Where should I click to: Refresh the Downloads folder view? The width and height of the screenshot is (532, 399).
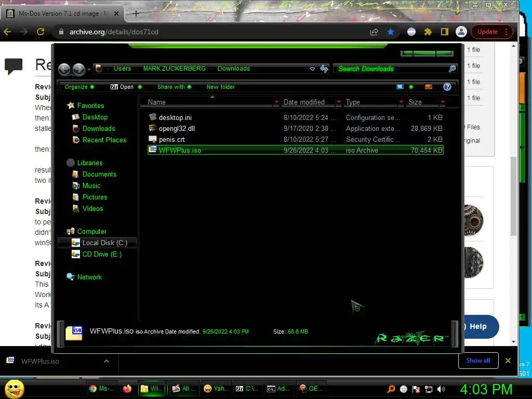pos(324,69)
